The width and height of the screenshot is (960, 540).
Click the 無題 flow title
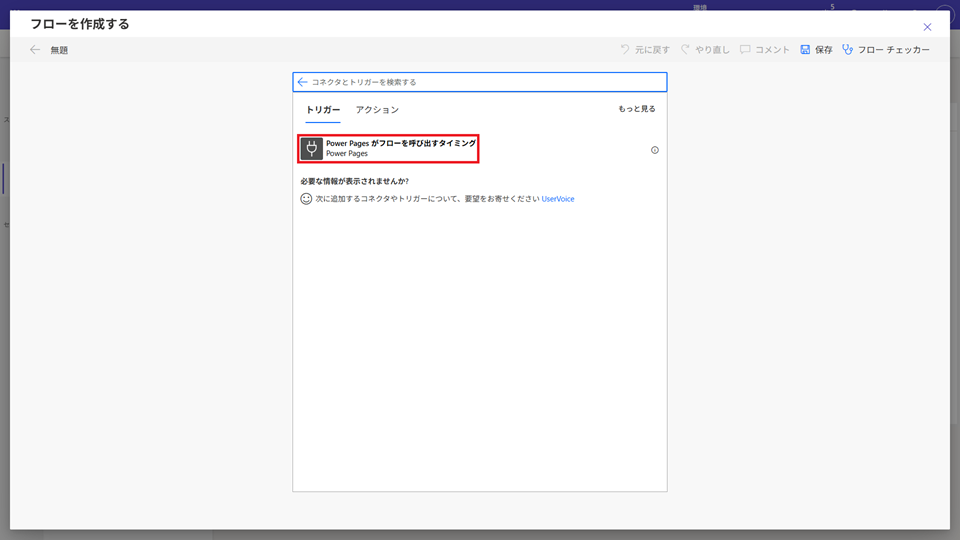59,50
